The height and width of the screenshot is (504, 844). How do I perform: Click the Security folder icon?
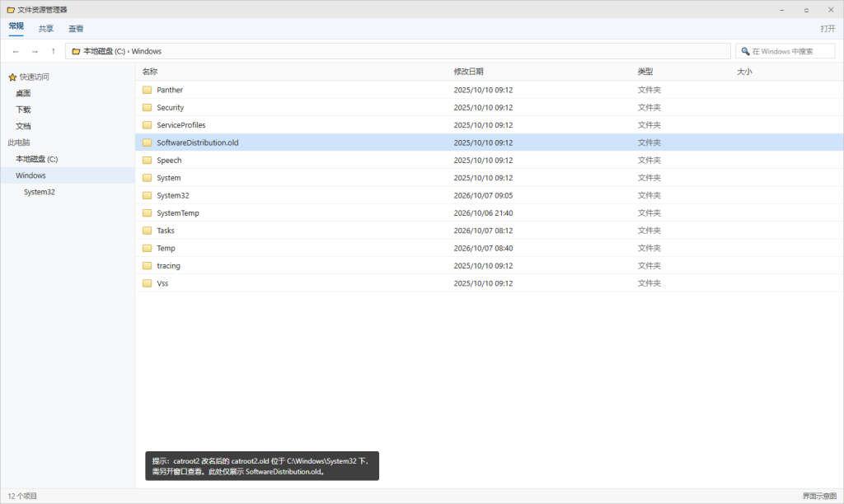pyautogui.click(x=147, y=108)
